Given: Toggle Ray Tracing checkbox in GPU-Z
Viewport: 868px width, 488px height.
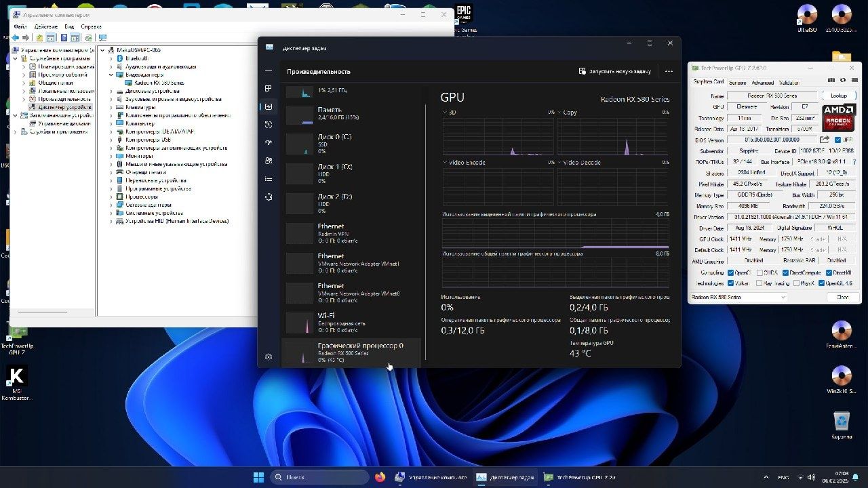Looking at the screenshot, I should tap(759, 283).
